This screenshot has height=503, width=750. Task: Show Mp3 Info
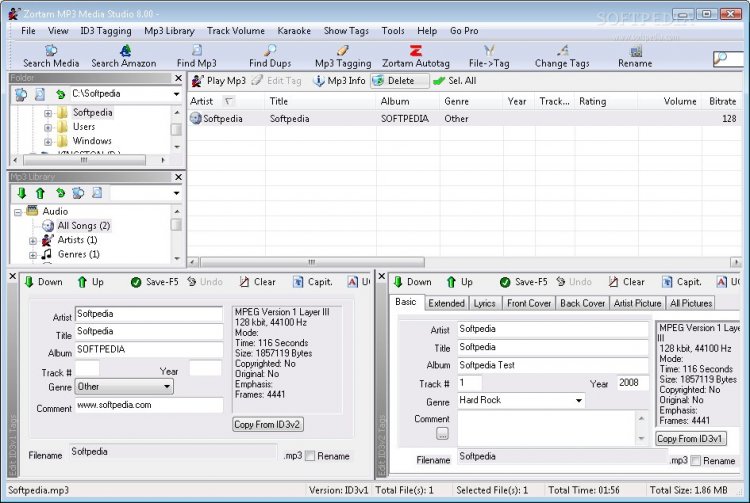[x=339, y=81]
